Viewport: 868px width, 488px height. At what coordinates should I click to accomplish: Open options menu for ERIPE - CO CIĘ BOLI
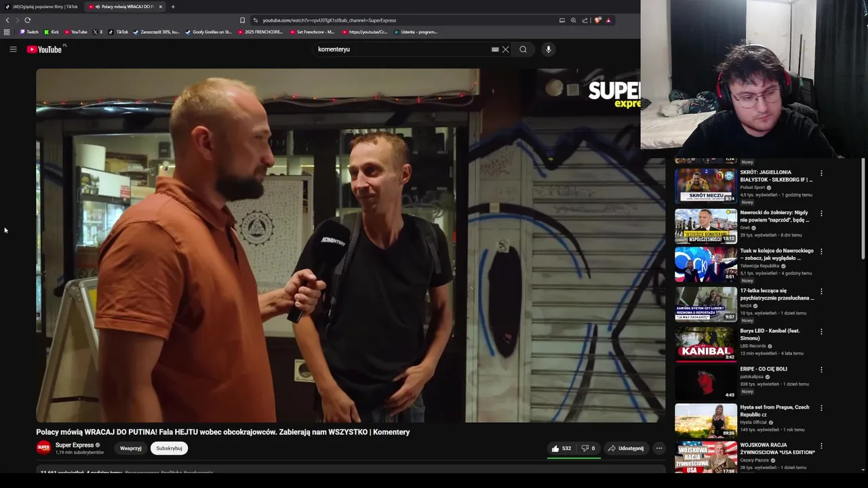(821, 370)
